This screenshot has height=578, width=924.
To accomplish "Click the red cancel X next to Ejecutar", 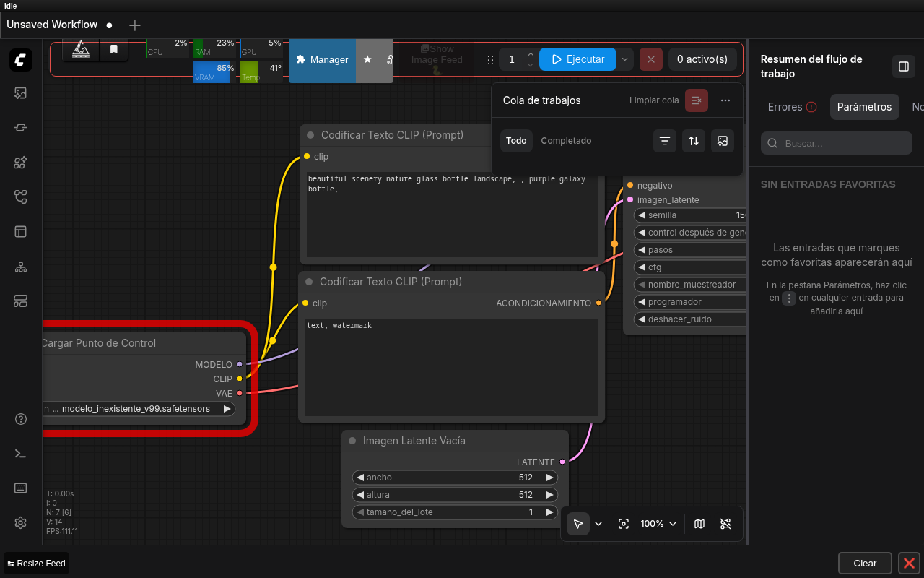I will (651, 59).
